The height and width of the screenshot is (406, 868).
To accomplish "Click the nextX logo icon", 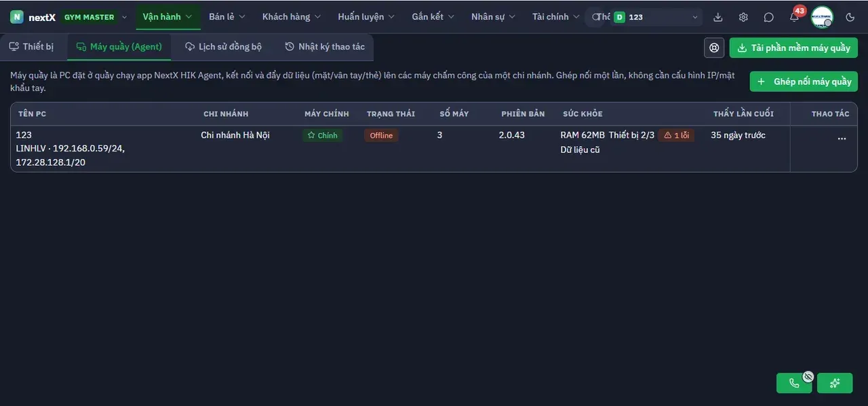I will click(x=16, y=17).
